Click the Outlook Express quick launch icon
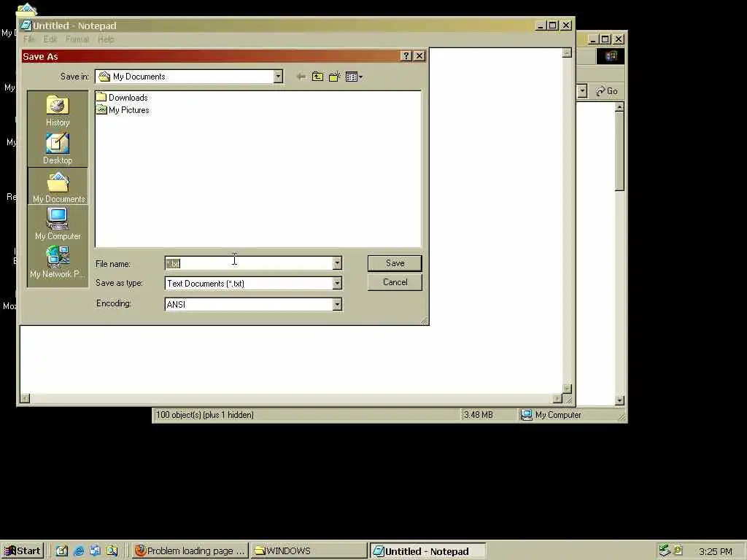This screenshot has width=747, height=560. pos(96,551)
